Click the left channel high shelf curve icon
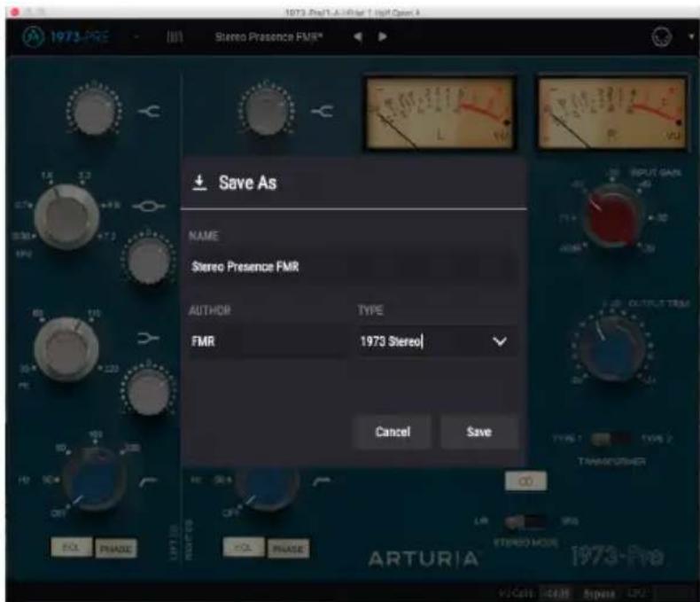This screenshot has height=602, width=700. click(x=150, y=111)
